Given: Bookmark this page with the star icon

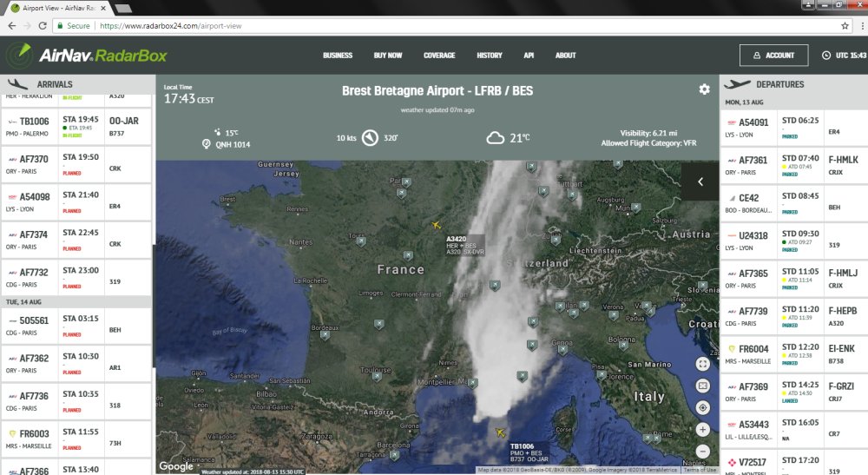Looking at the screenshot, I should [x=845, y=25].
